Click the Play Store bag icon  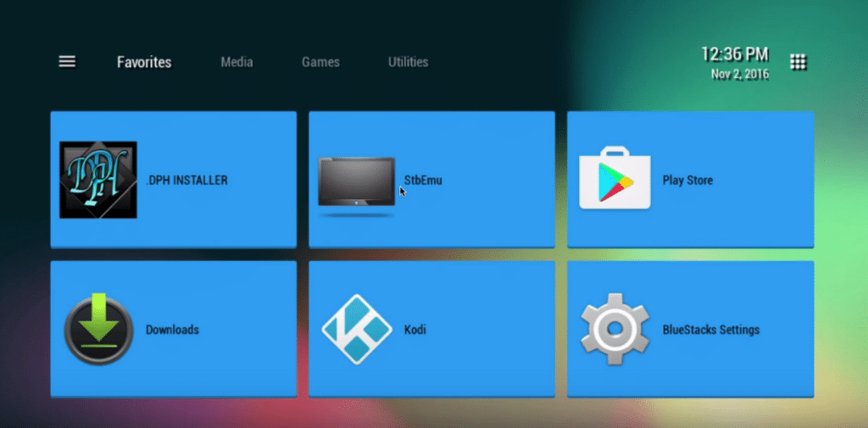tap(615, 178)
